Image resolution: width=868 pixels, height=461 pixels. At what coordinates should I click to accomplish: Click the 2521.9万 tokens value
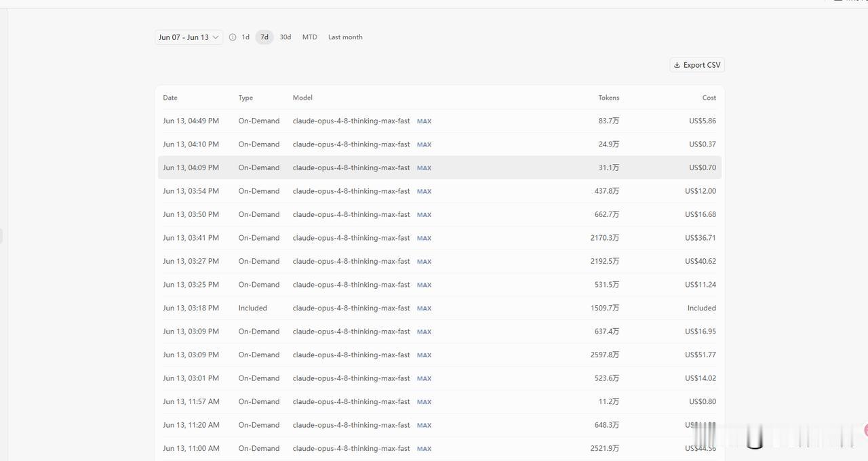click(605, 448)
